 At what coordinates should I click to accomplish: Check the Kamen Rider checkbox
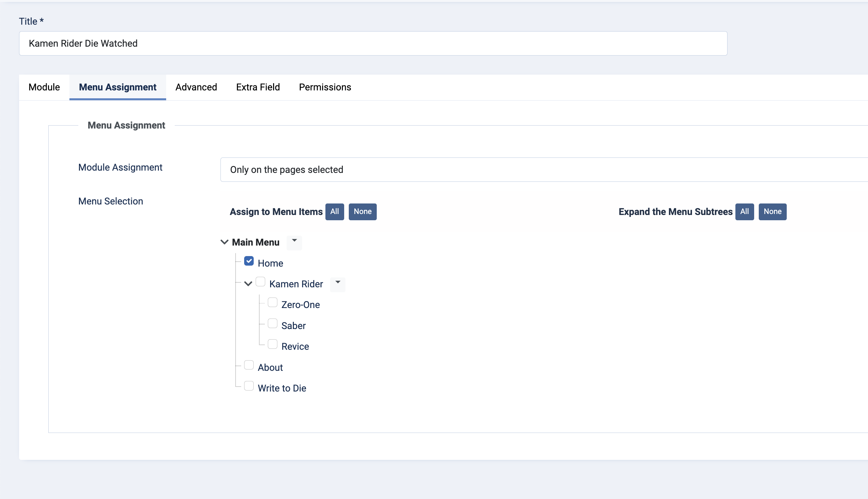pos(261,282)
